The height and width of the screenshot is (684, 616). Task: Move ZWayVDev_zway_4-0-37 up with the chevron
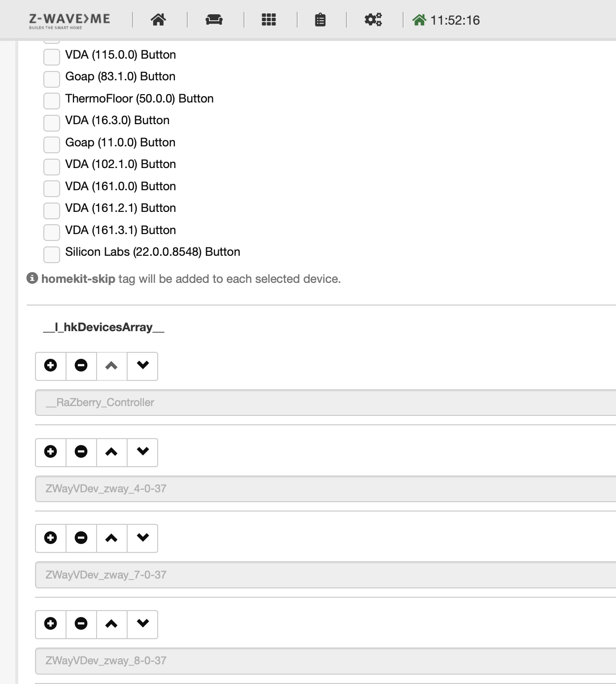tap(112, 452)
